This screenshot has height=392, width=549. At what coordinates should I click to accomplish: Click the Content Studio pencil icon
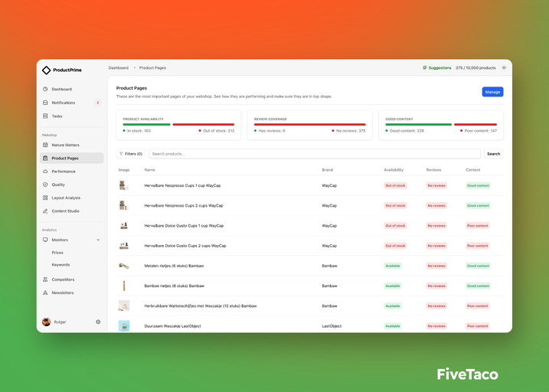[45, 211]
